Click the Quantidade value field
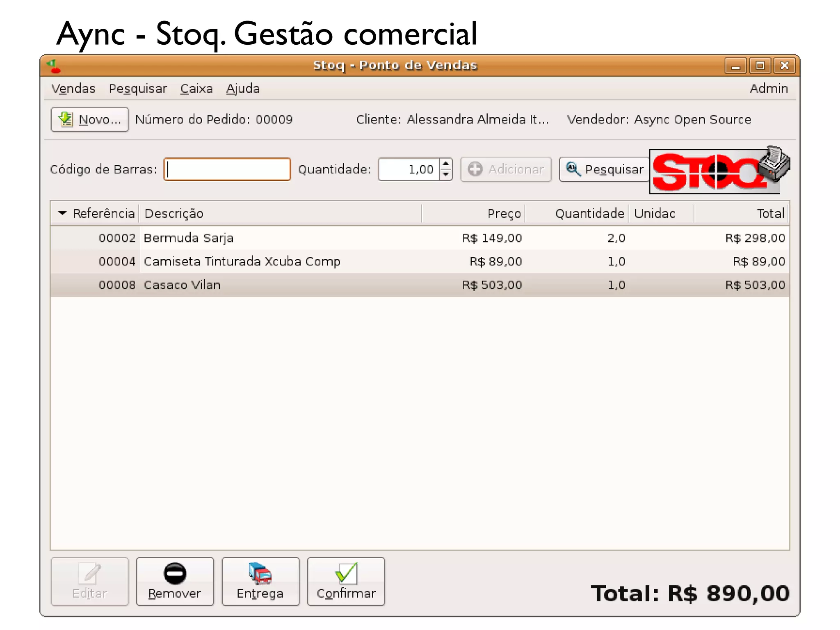This screenshot has height=630, width=840. click(409, 169)
